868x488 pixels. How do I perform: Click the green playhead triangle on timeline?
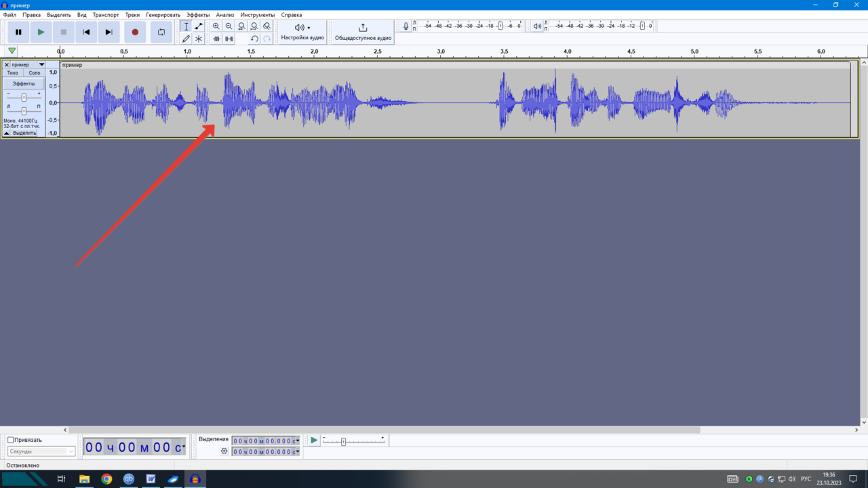tap(12, 51)
